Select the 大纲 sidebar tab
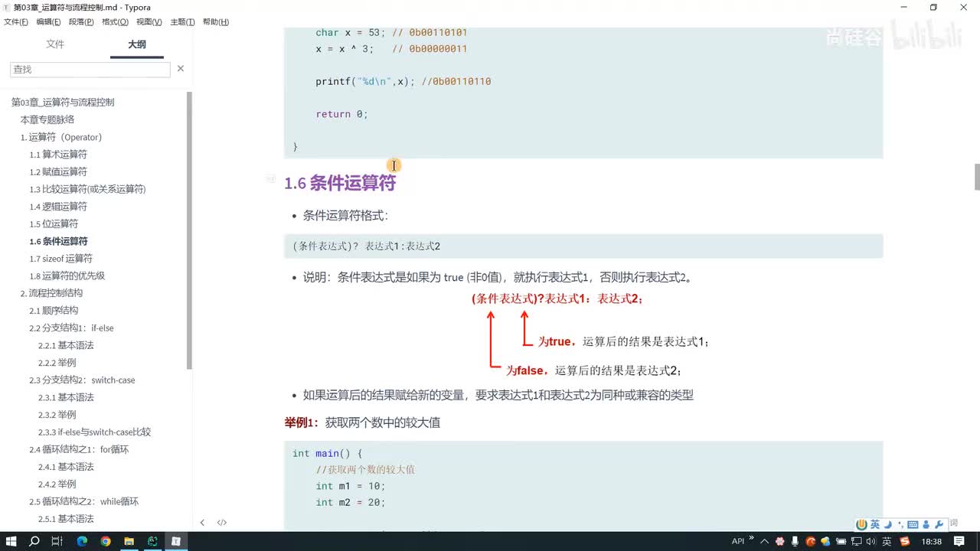 (x=137, y=44)
